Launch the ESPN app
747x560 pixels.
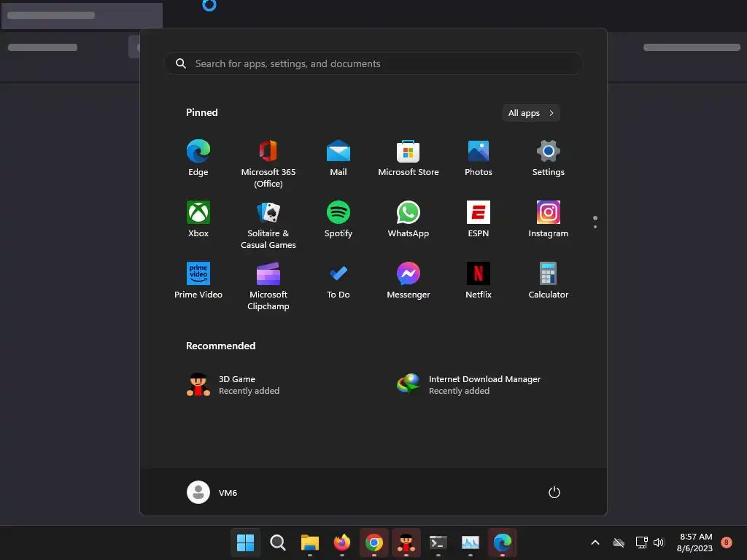click(479, 219)
